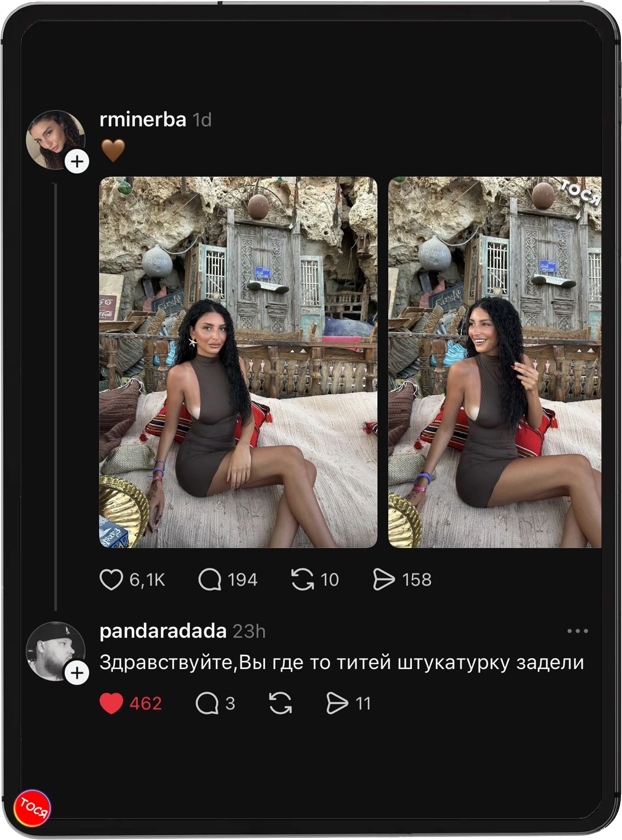Viewport: 622px width, 840px height.
Task: Share the rminerba post via send icon
Action: pos(384,579)
